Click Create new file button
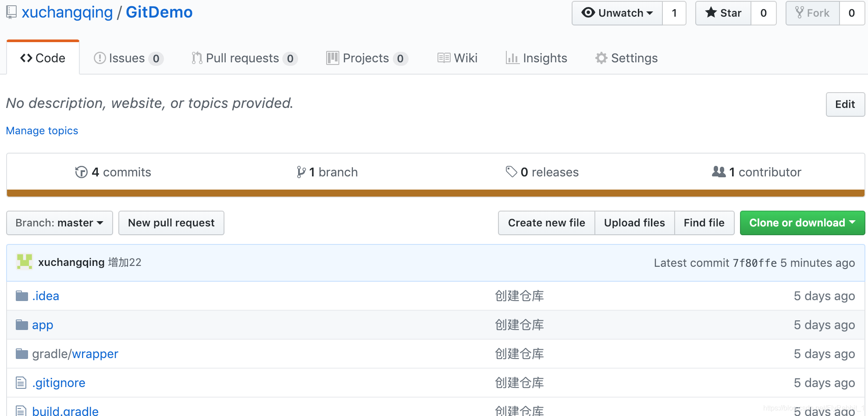The width and height of the screenshot is (868, 416). [x=547, y=223]
